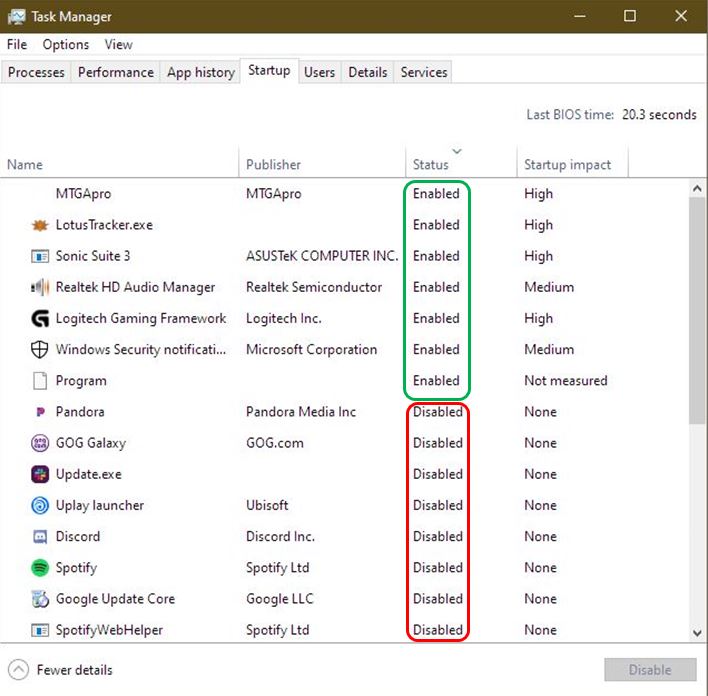
Task: Click the Discord icon
Action: coord(40,537)
